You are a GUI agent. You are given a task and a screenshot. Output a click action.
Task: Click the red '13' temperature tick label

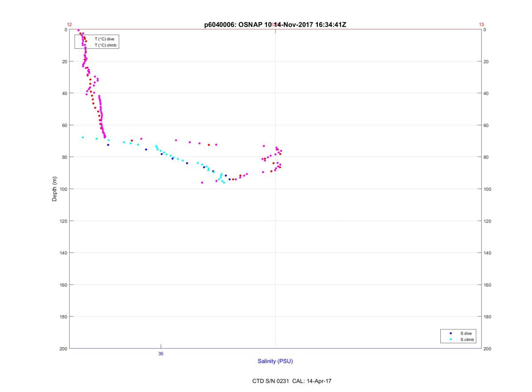(481, 25)
